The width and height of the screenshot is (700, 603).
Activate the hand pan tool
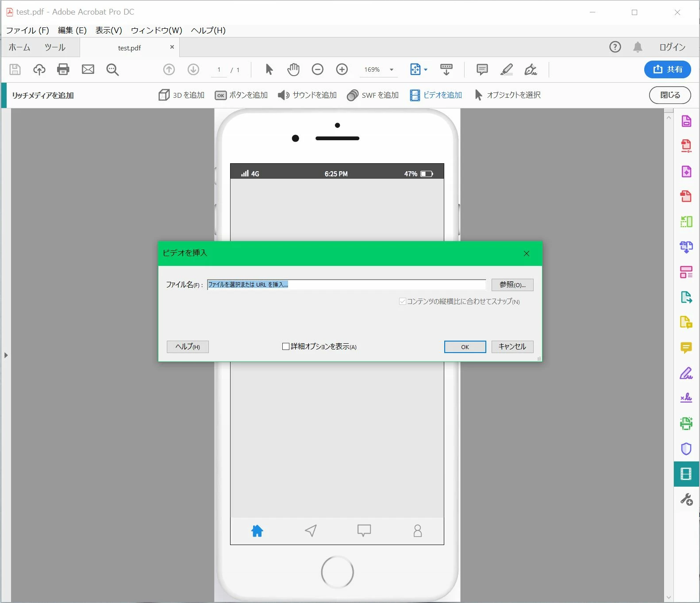(293, 69)
